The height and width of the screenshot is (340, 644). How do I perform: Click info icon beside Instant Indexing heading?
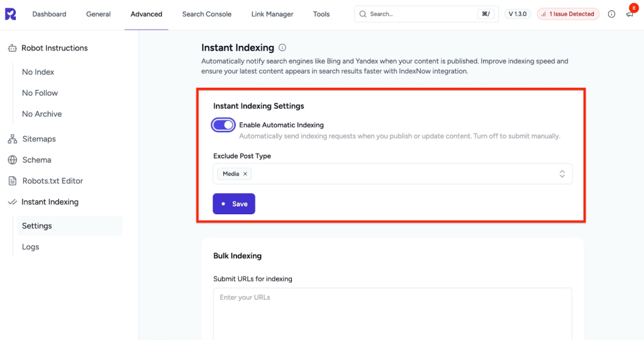(x=282, y=48)
